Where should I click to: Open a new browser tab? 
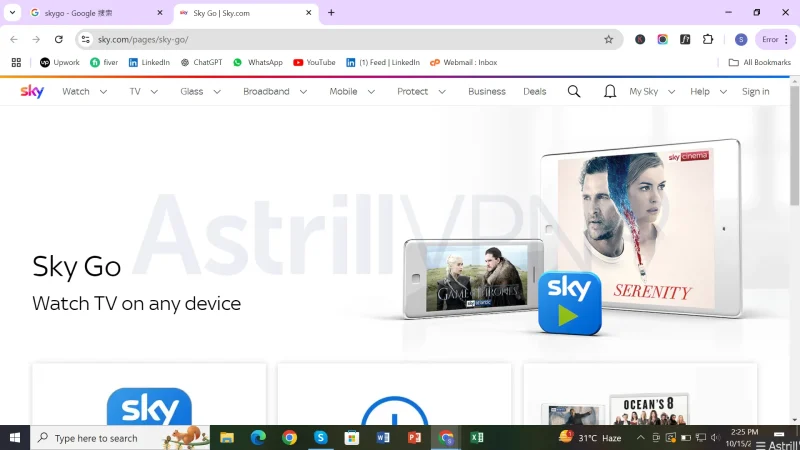(331, 13)
